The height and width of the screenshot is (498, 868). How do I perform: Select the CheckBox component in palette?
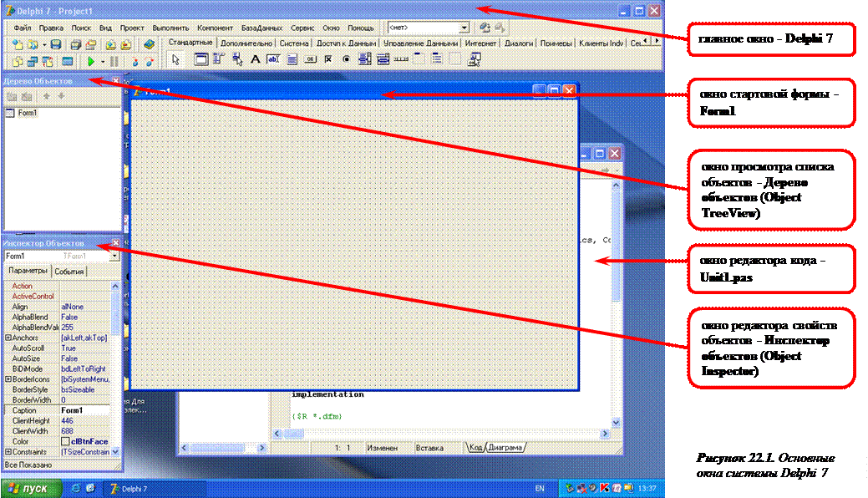(327, 59)
